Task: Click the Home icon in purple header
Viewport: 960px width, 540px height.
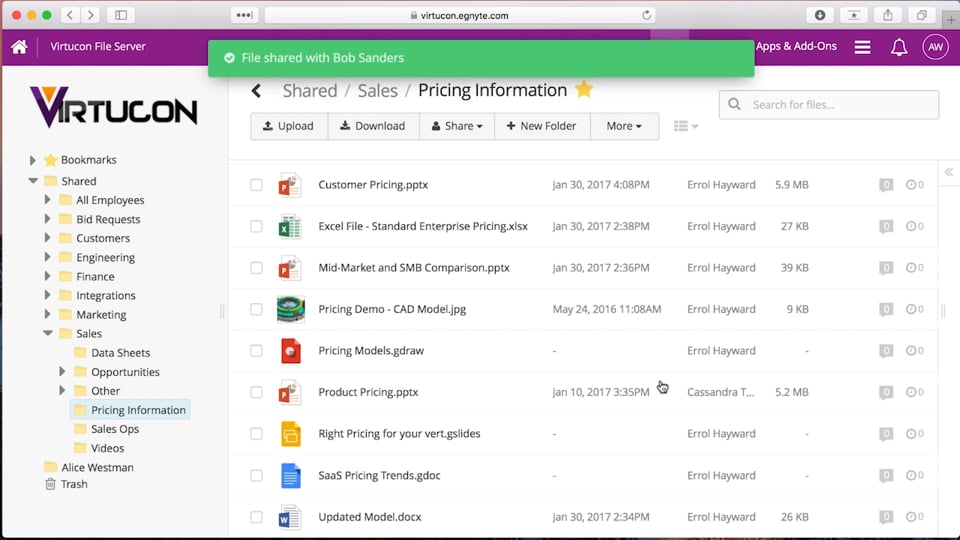Action: (19, 47)
